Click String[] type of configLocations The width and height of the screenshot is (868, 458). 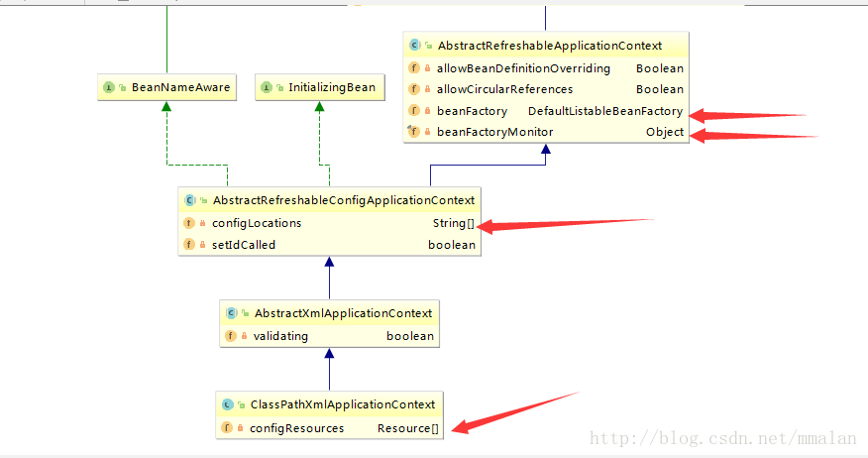point(454,223)
